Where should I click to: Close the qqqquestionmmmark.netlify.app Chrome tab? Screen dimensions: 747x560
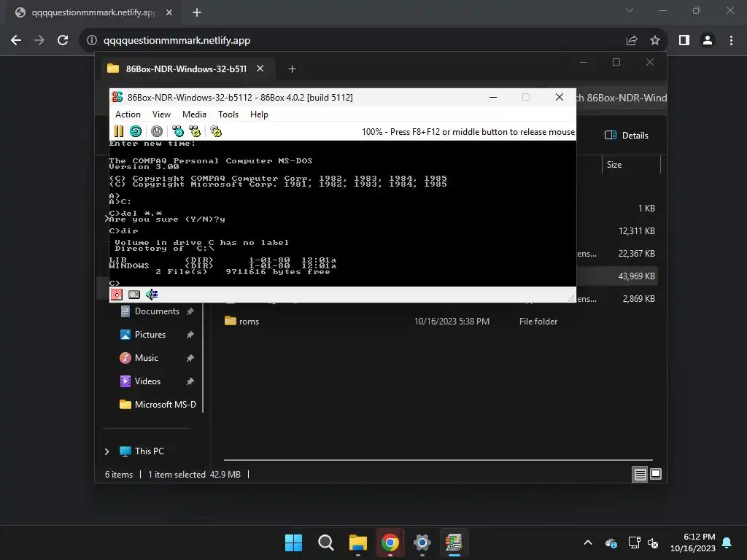169,12
